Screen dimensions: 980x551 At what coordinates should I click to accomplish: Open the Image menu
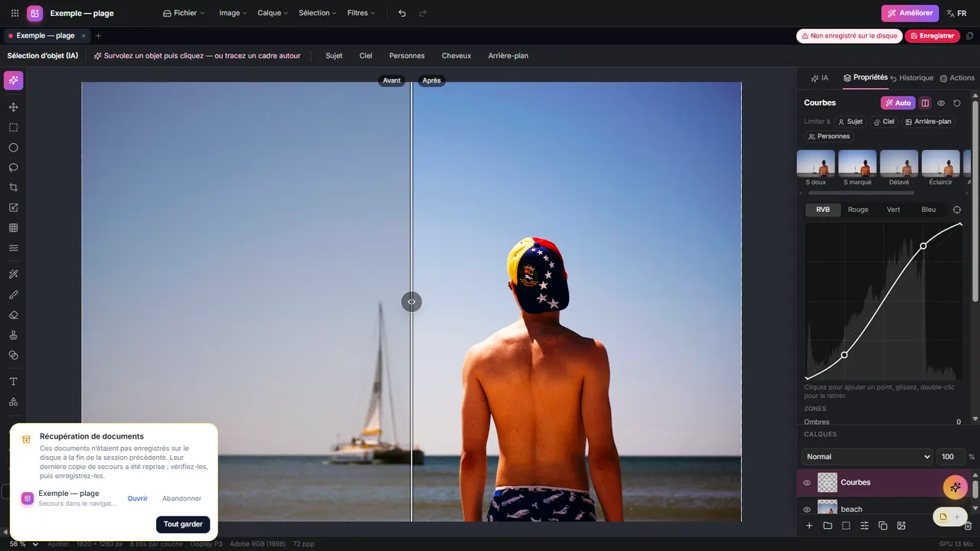pyautogui.click(x=233, y=13)
